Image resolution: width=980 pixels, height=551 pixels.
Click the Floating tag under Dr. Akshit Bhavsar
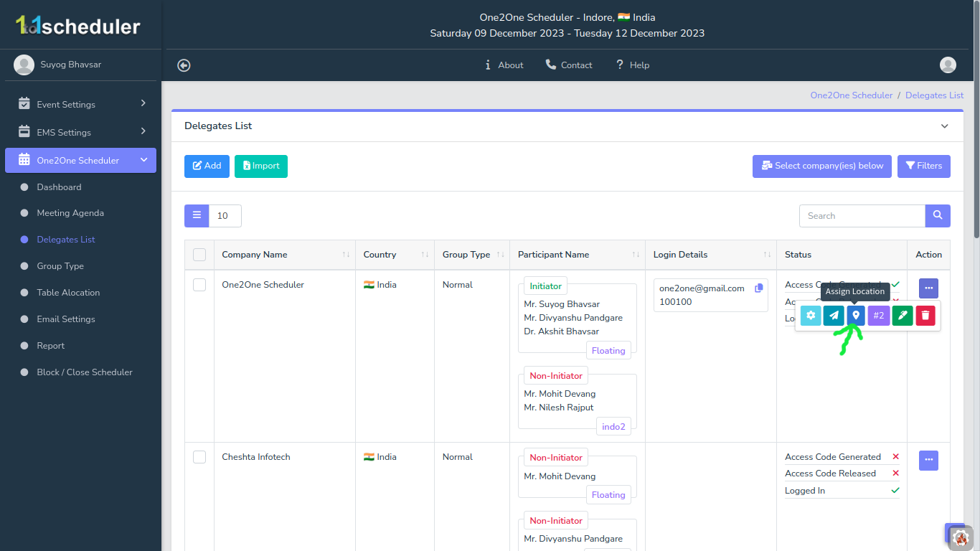[x=608, y=351]
